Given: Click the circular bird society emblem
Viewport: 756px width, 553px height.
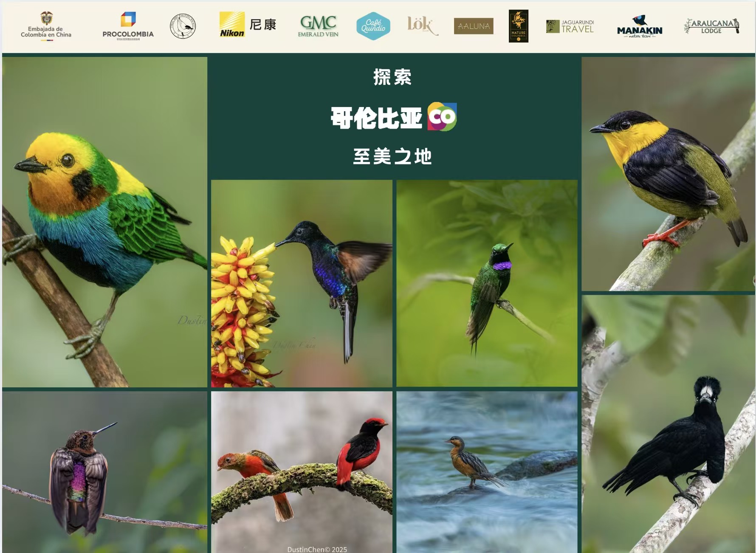Looking at the screenshot, I should point(183,26).
